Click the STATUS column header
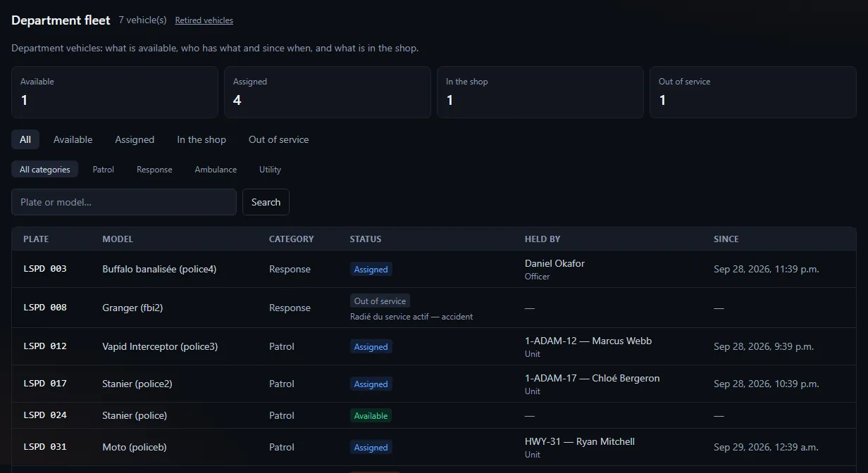Viewport: 868px width, 473px height. (x=366, y=239)
